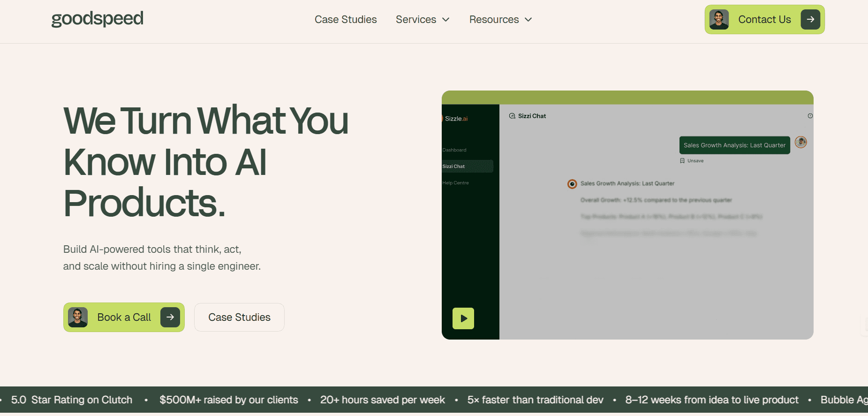Click the 'We Turn What You Know' headline
The image size is (868, 416).
206,161
